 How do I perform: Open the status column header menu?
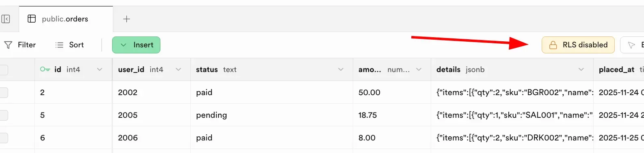(x=341, y=70)
